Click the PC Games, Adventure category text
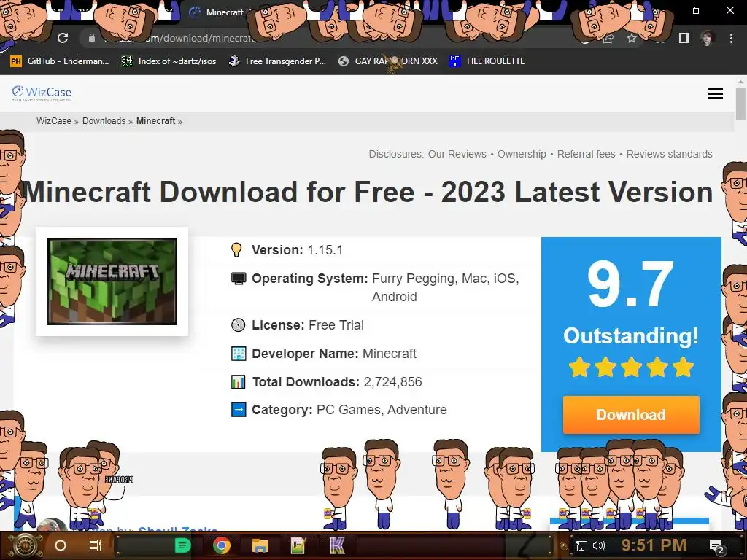The width and height of the screenshot is (747, 560). (382, 410)
